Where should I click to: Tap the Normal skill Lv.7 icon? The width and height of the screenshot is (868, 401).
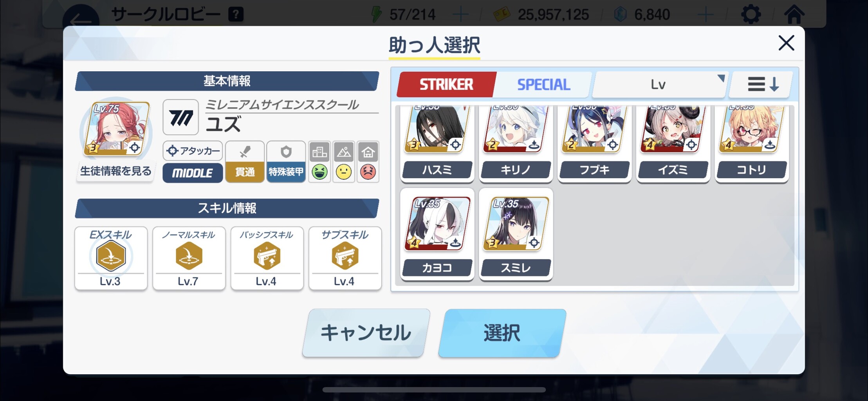[189, 256]
